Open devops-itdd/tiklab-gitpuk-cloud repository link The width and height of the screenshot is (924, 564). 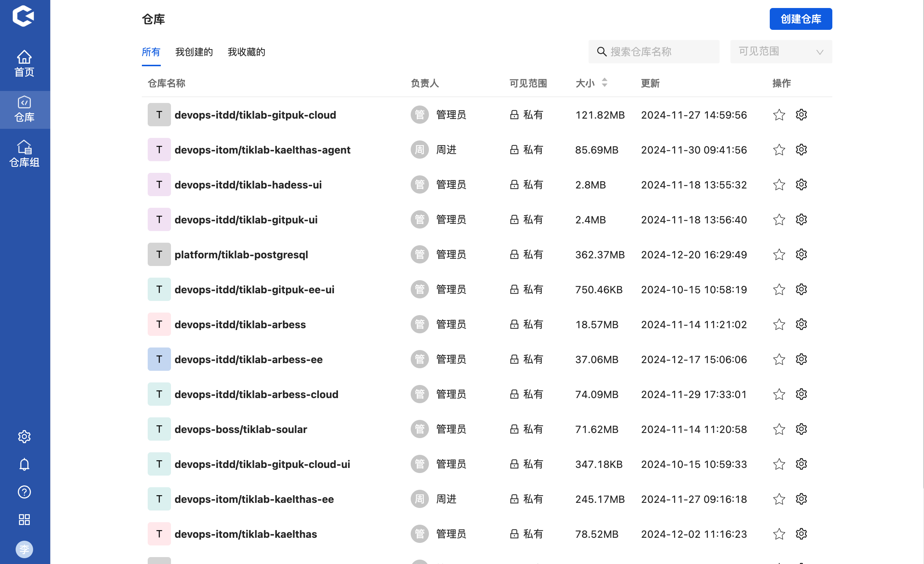(255, 115)
